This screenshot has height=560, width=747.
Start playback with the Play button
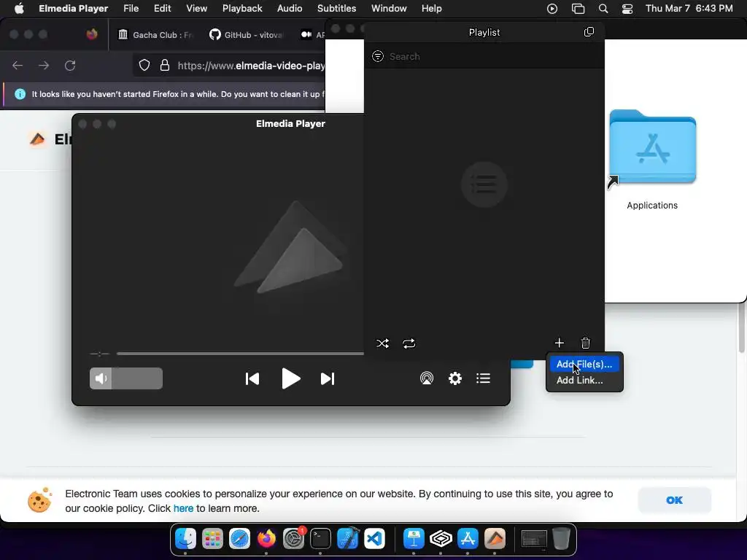290,378
